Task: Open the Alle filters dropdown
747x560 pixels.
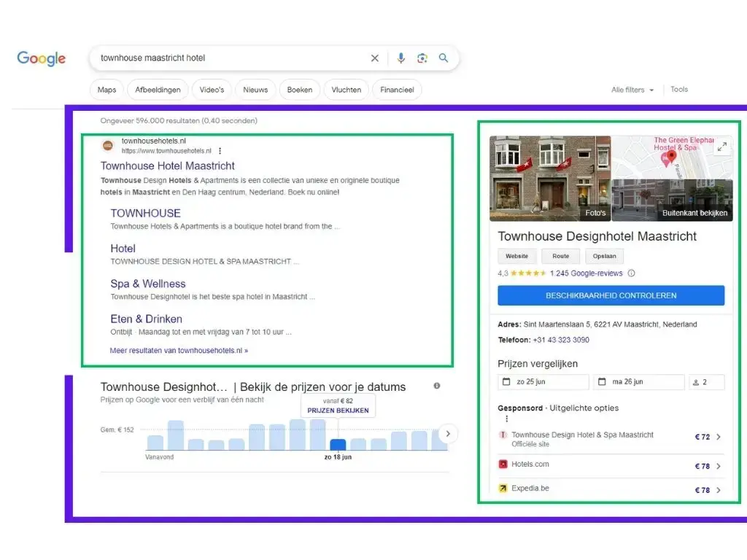Action: click(x=632, y=90)
